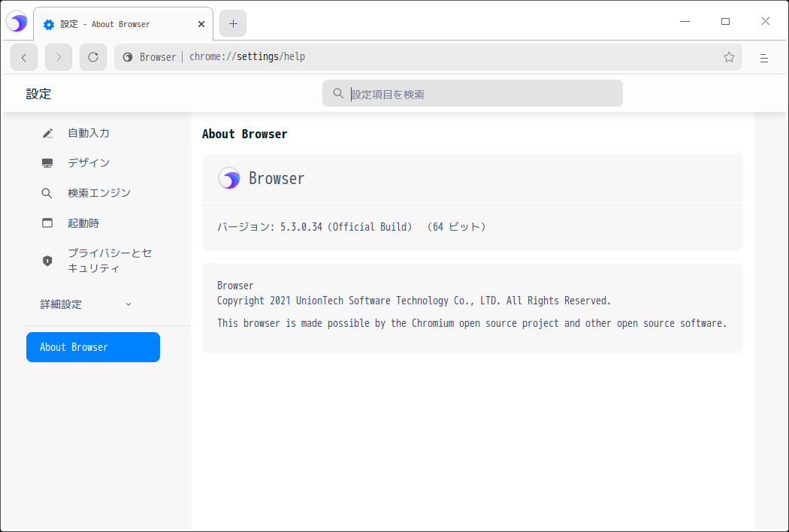
Task: Open 自動入力 settings section
Action: pyautogui.click(x=89, y=133)
